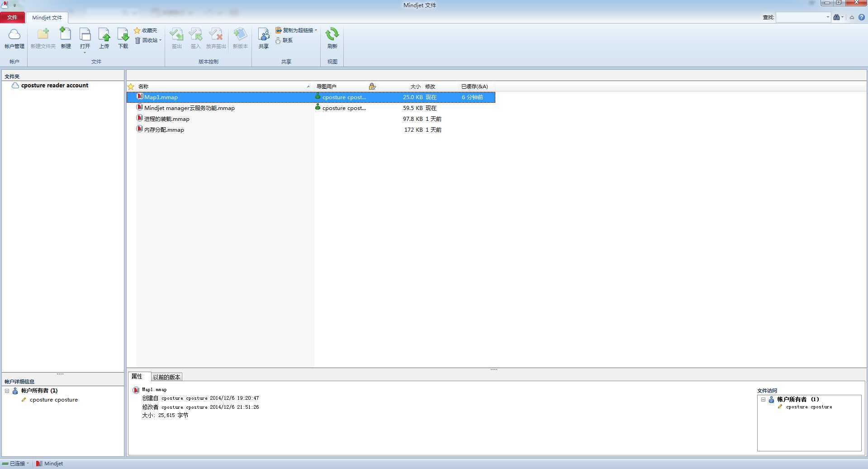Open the 收藏夹 favorites star

pyautogui.click(x=146, y=30)
